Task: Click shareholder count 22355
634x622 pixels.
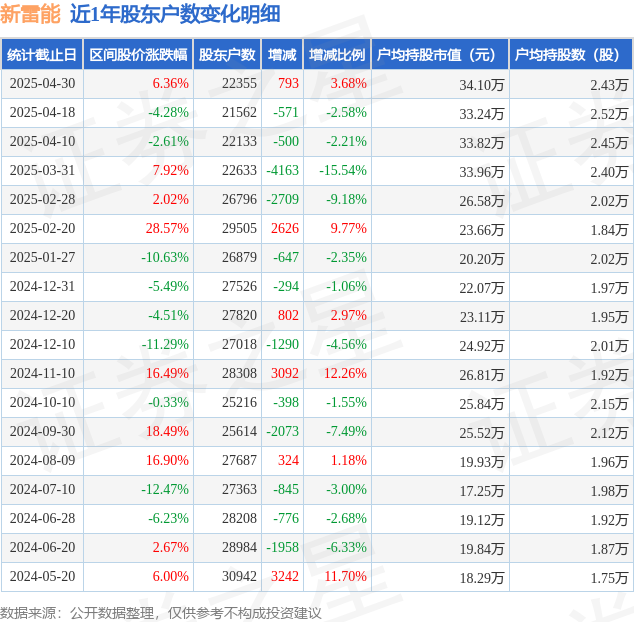Action: click(239, 84)
